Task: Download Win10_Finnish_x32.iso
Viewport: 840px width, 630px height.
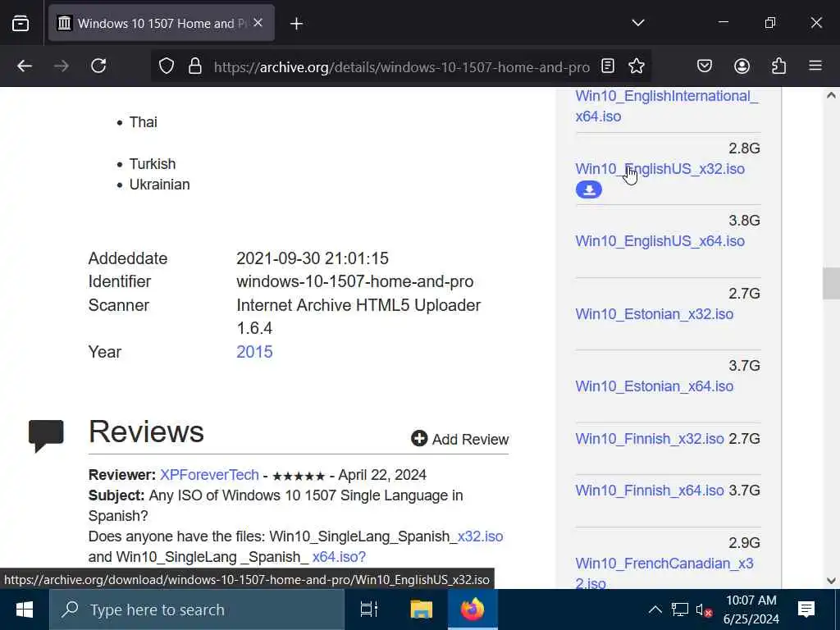Action: [x=650, y=439]
